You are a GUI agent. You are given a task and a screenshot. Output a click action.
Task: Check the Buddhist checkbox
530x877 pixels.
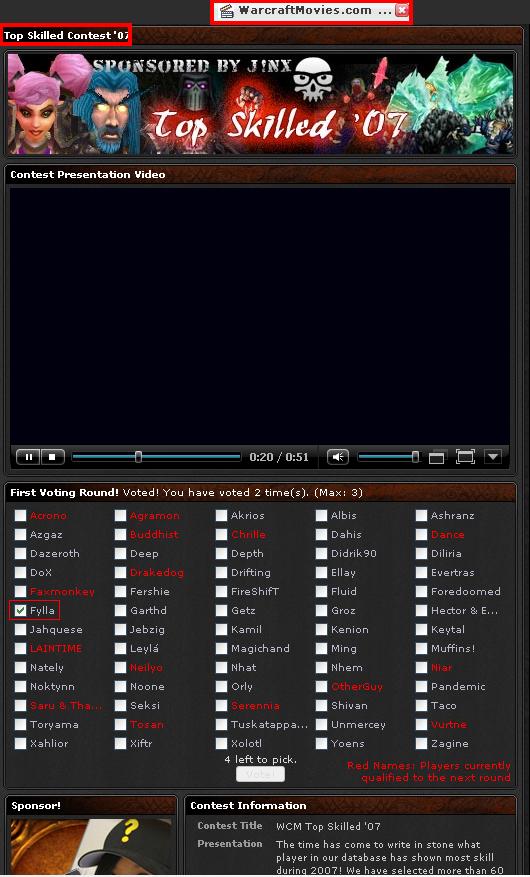pos(120,535)
